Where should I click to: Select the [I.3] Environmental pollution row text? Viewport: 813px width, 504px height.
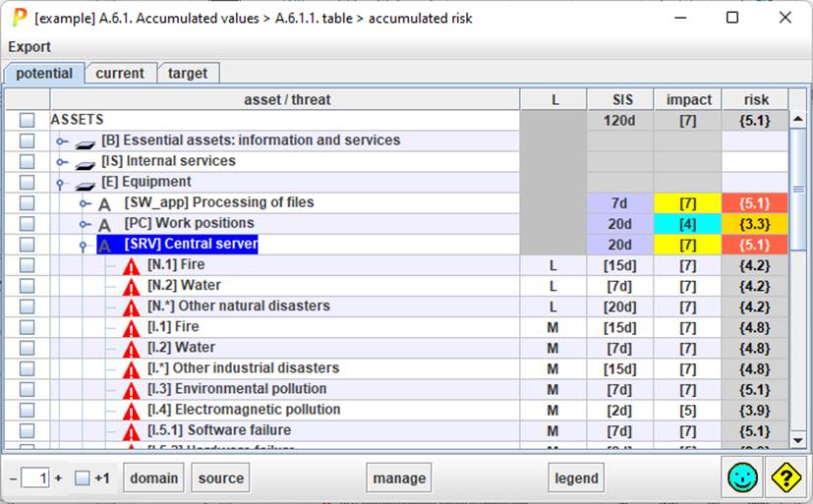(x=237, y=388)
